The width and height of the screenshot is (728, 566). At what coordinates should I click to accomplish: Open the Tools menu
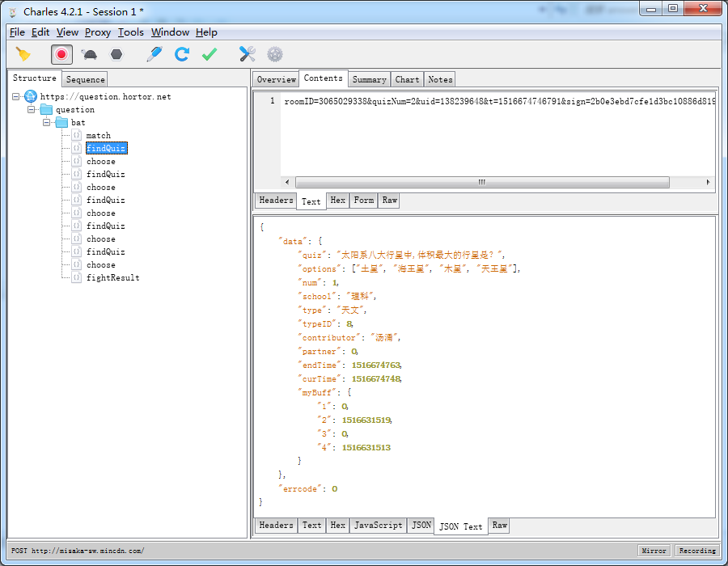[x=130, y=32]
